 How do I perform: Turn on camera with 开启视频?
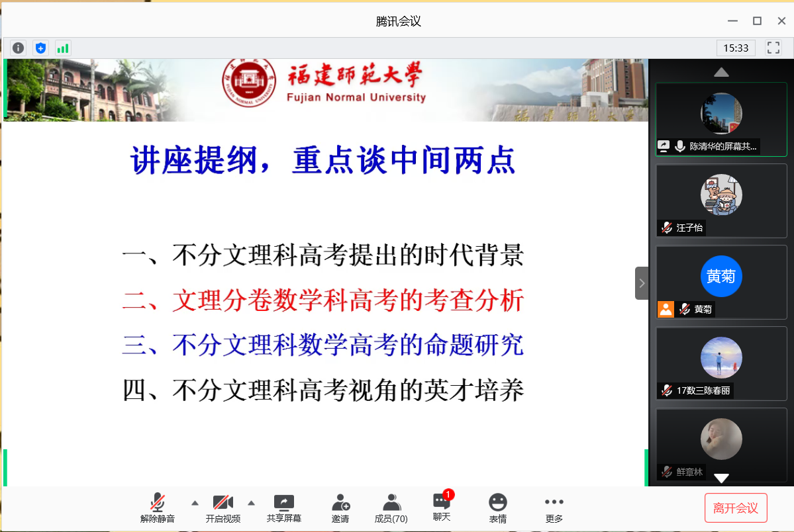click(x=223, y=508)
